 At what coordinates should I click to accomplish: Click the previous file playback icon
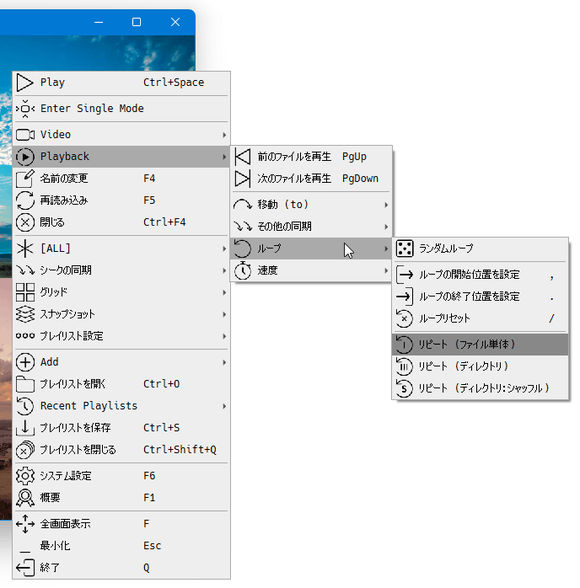tap(243, 157)
